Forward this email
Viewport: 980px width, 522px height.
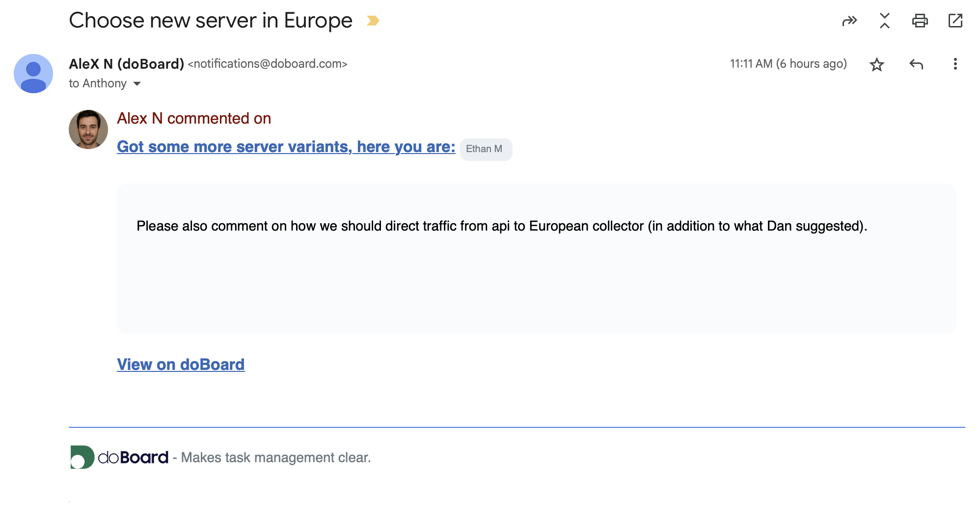pos(849,21)
